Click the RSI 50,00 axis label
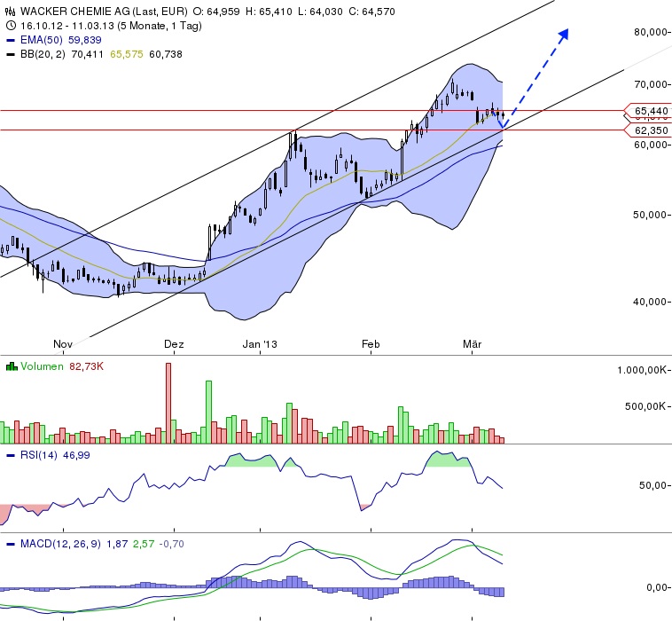The image size is (672, 621). [653, 485]
